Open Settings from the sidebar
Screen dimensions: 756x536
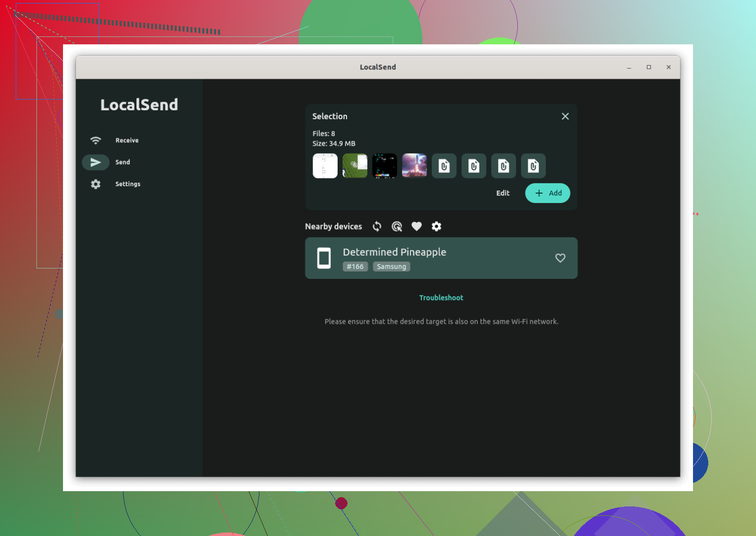127,184
